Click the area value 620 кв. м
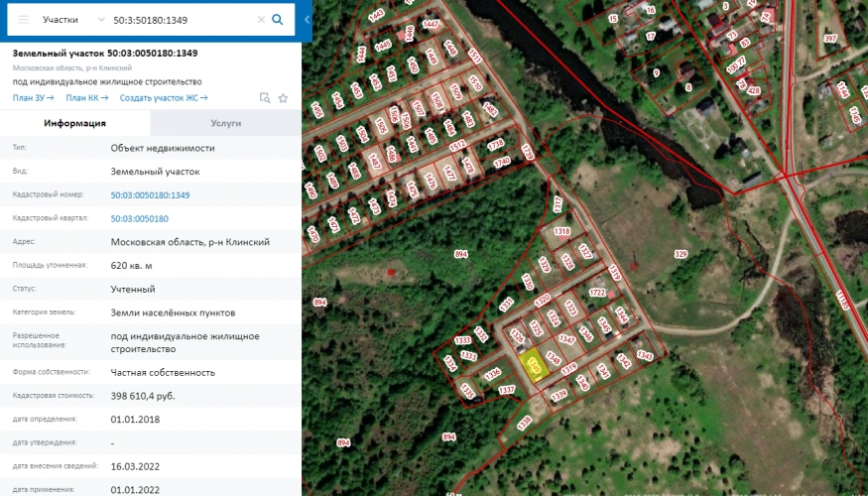 pos(131,266)
